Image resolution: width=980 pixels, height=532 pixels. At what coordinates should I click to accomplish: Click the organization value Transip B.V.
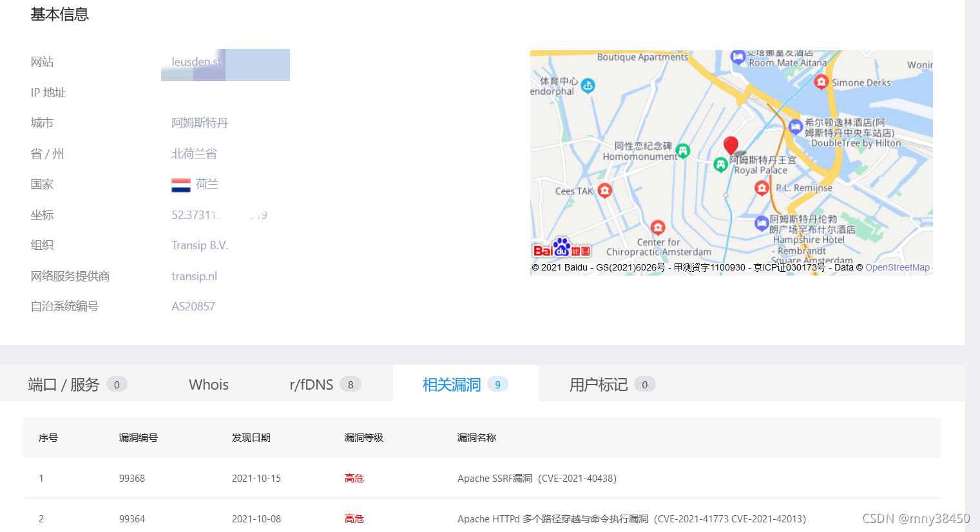coord(200,245)
